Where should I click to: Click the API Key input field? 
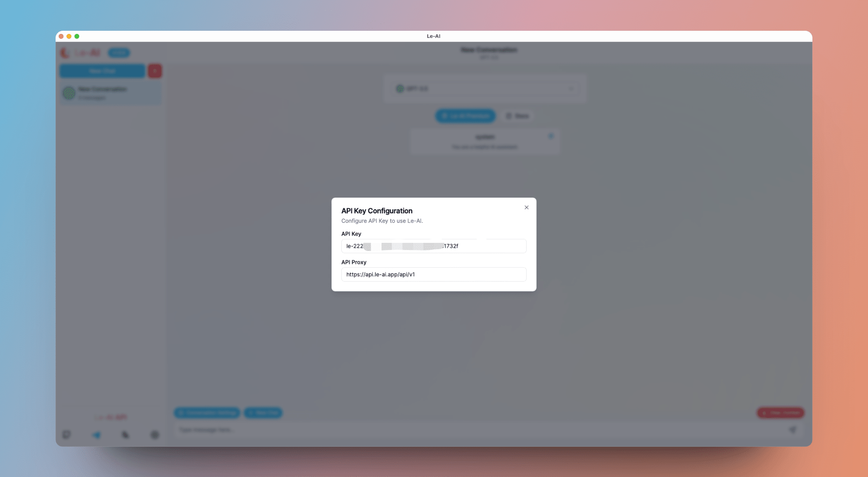pyautogui.click(x=434, y=246)
